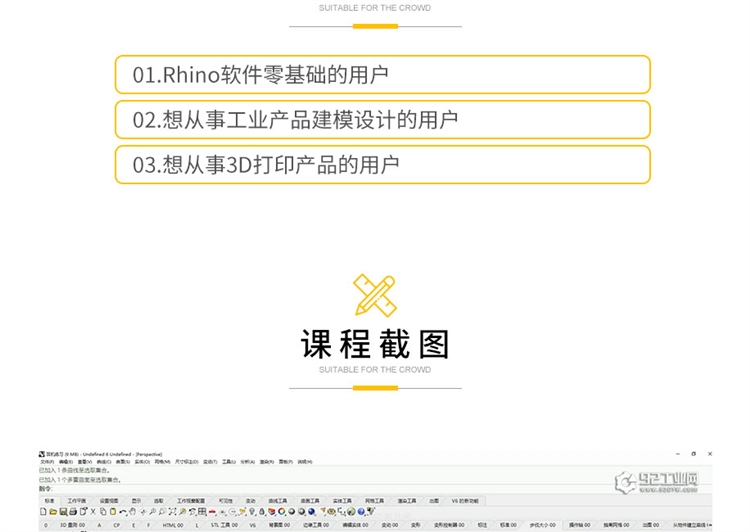Switch to the 渲染工具 toolbar tab
Screen dimensions: 750x532
tap(407, 500)
